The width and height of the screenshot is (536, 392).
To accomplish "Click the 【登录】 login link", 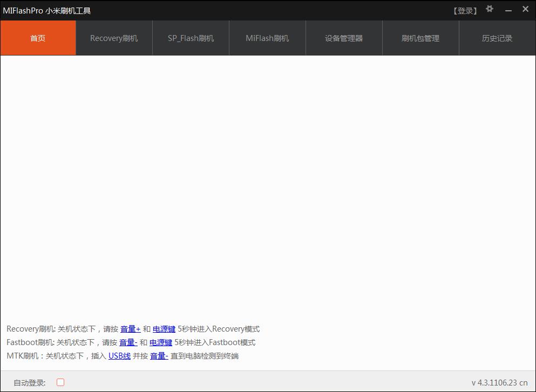I will point(465,10).
